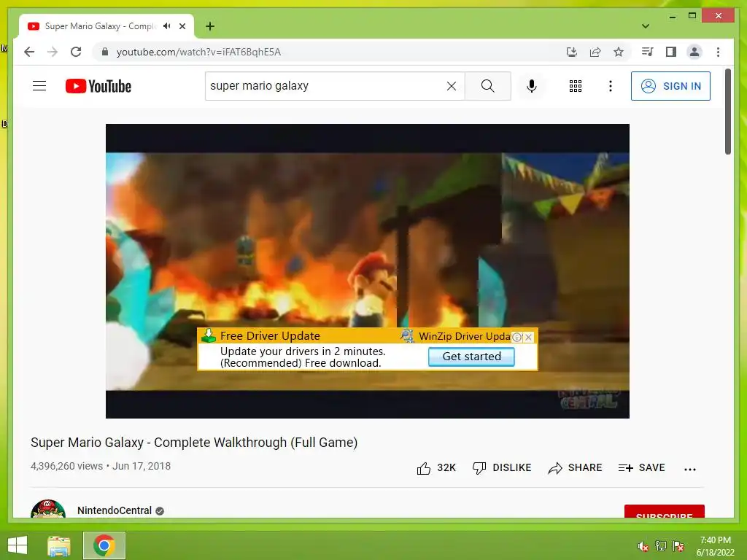Click the SIGN IN button
Viewport: 747px width, 560px height.
(670, 86)
